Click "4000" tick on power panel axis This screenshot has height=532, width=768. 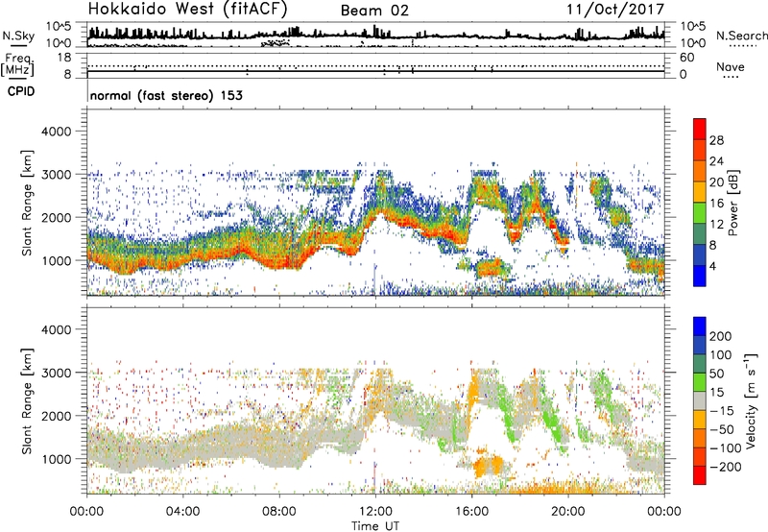click(57, 132)
